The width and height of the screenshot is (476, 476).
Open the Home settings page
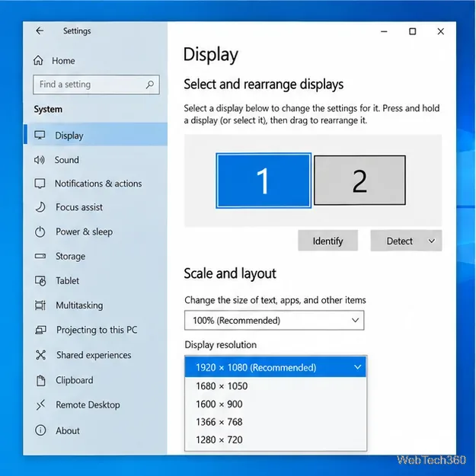point(63,61)
